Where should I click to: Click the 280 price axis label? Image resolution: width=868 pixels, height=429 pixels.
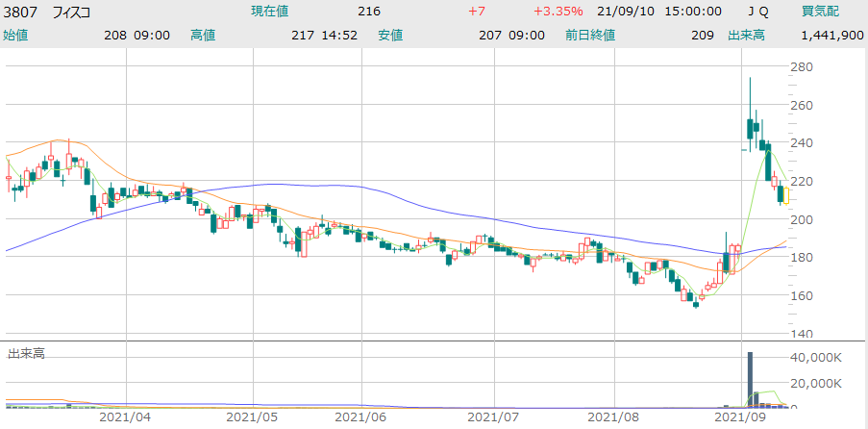point(801,67)
